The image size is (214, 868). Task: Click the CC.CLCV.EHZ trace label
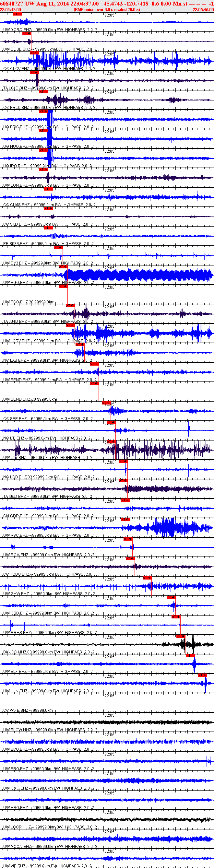[x=49, y=69]
